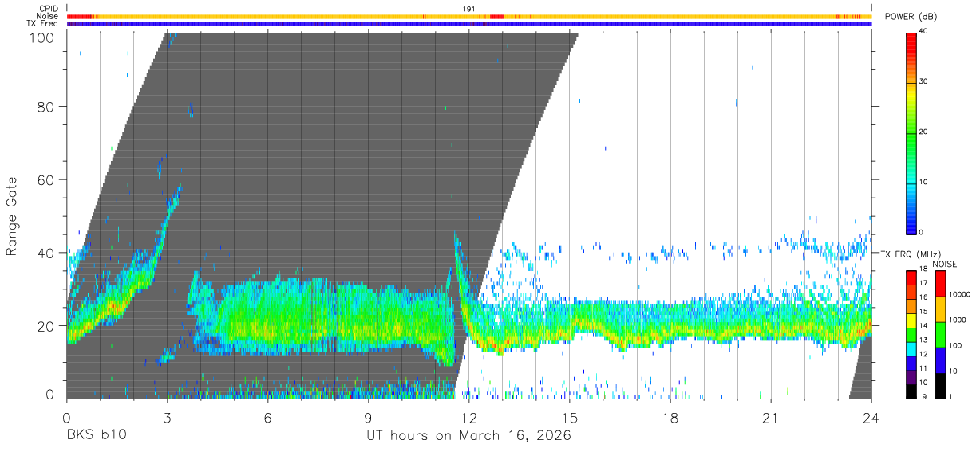Click the red top of the power colorbar
The image size is (980, 452).
pyautogui.click(x=912, y=40)
